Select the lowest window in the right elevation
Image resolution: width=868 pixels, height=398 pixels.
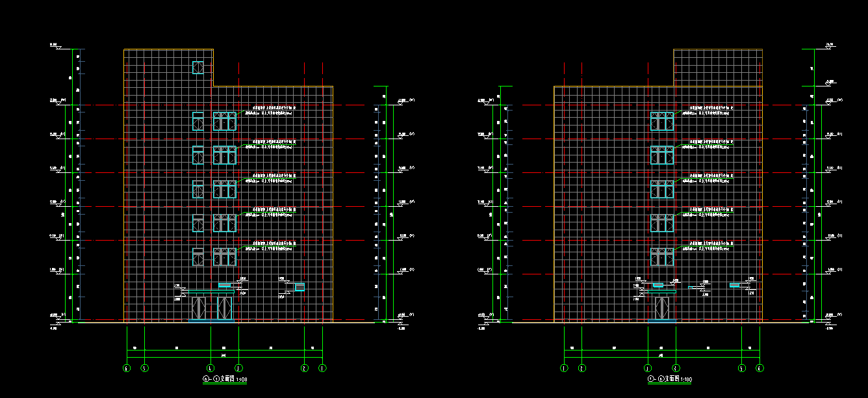[662, 256]
